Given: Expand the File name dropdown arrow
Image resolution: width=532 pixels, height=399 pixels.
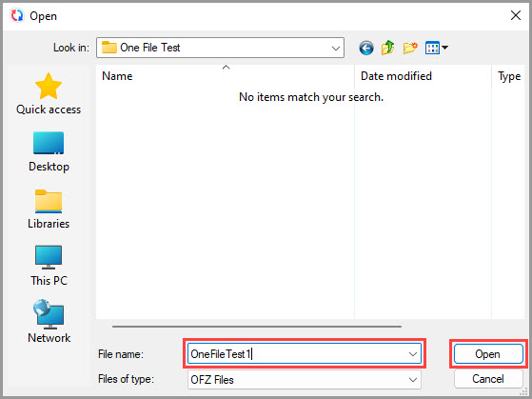Looking at the screenshot, I should [x=413, y=354].
